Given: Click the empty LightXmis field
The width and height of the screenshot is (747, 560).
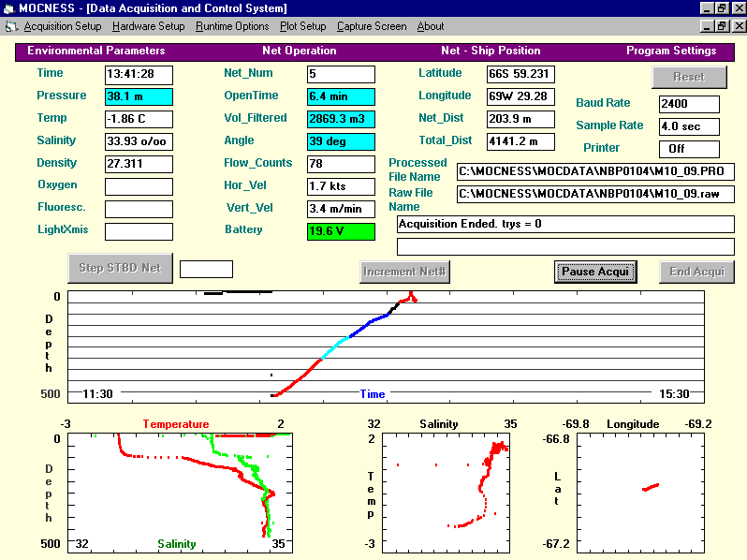Looking at the screenshot, I should 139,231.
